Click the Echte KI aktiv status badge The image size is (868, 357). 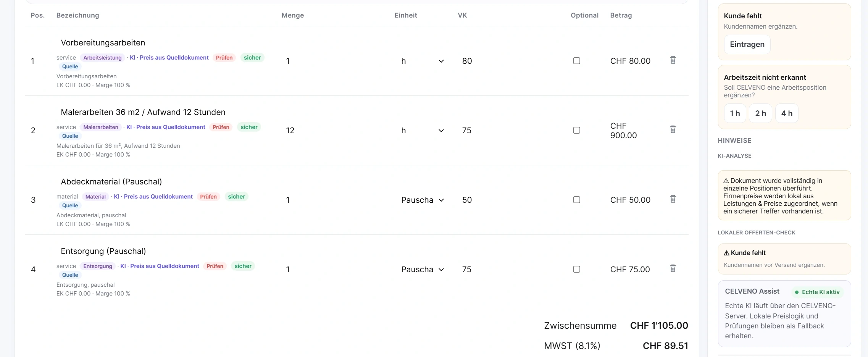[817, 292]
